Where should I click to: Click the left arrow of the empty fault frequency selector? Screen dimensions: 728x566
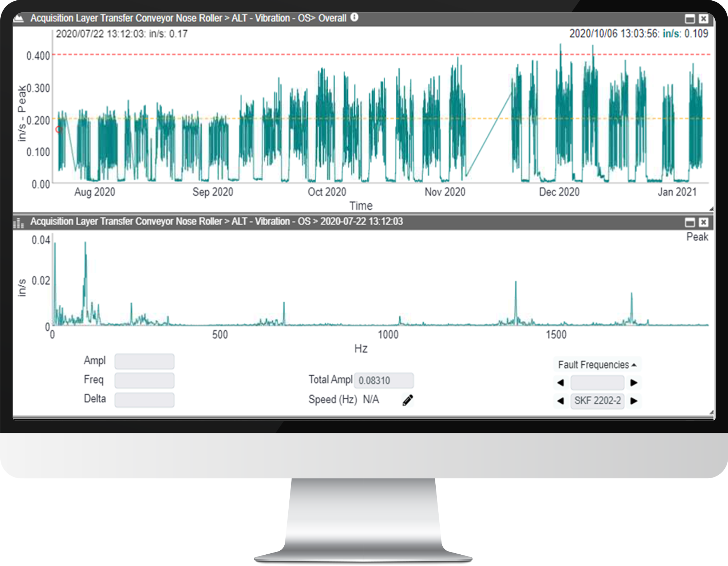(561, 383)
